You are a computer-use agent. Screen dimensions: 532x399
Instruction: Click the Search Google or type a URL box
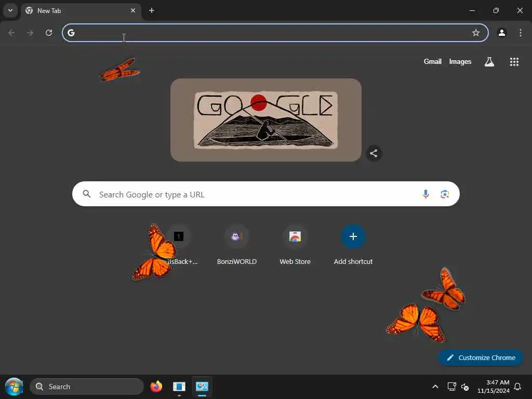pyautogui.click(x=265, y=194)
